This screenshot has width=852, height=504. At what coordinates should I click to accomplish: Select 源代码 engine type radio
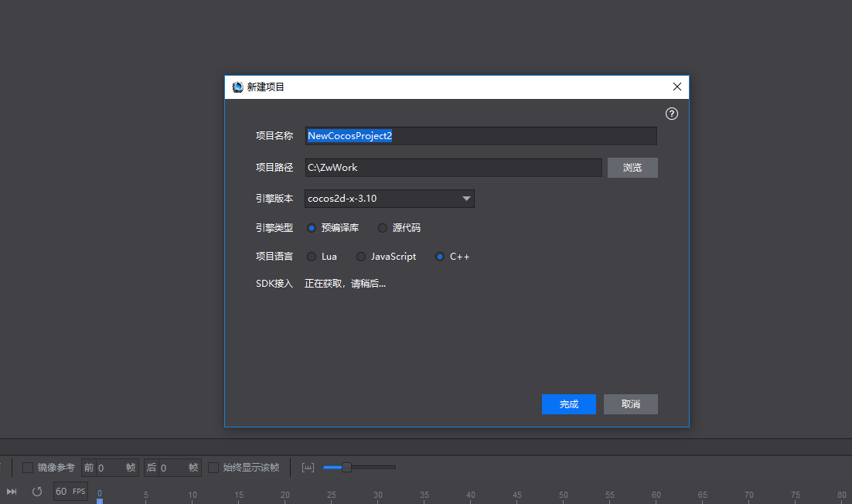click(383, 228)
